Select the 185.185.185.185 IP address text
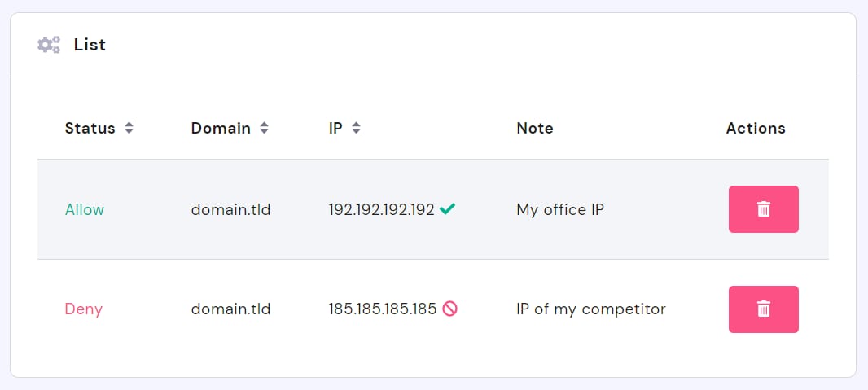 pyautogui.click(x=383, y=309)
